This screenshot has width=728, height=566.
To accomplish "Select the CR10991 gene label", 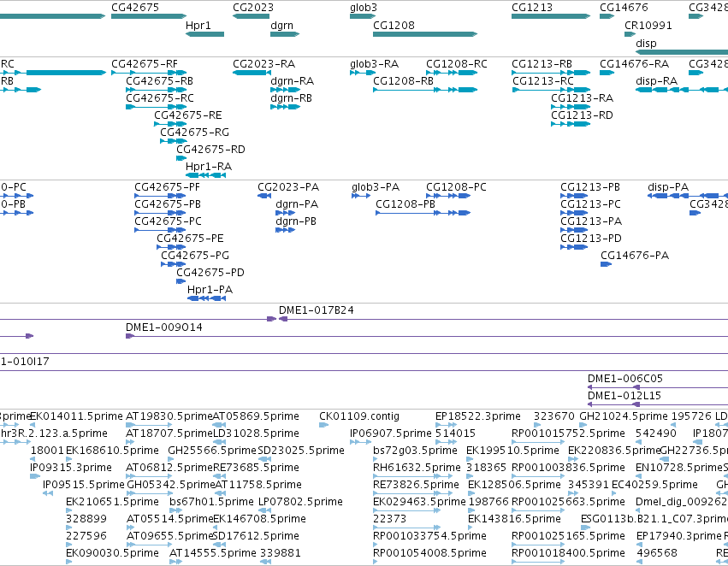I will pyautogui.click(x=648, y=26).
